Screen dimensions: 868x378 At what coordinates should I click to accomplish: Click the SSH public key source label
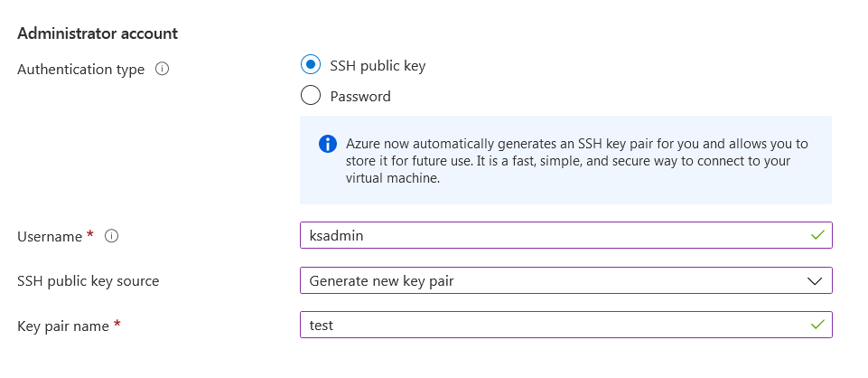[88, 280]
